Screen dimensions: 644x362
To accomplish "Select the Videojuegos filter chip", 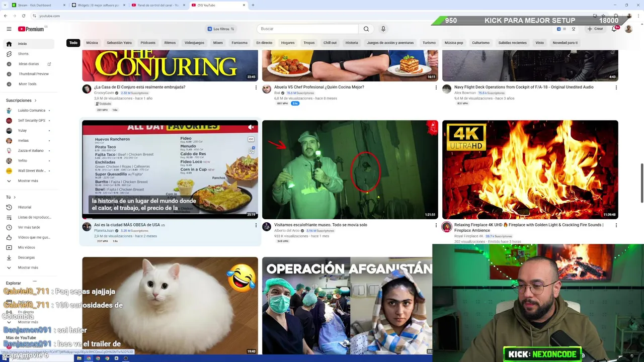I will coord(194,43).
